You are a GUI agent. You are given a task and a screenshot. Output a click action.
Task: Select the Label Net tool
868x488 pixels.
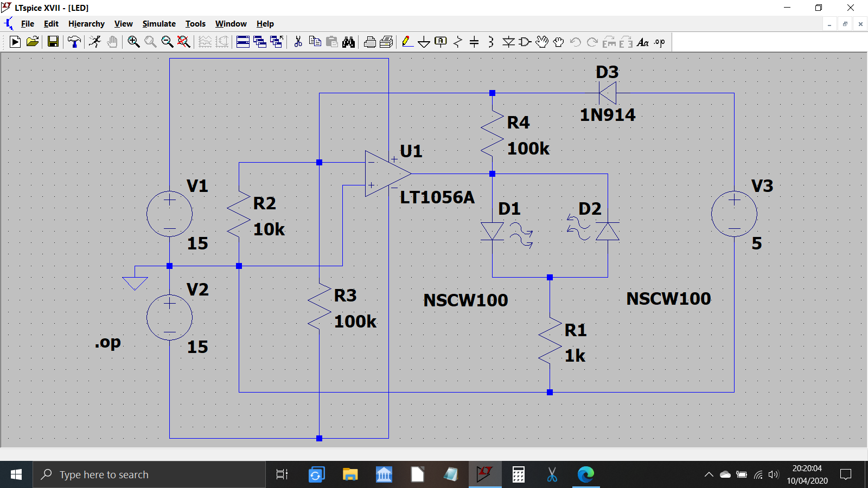441,42
